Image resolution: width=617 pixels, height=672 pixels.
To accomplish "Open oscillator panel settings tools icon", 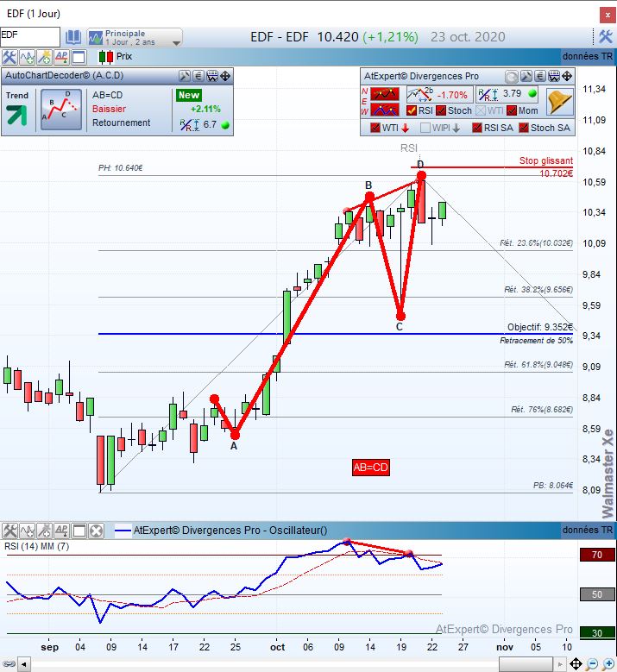I will (9, 531).
